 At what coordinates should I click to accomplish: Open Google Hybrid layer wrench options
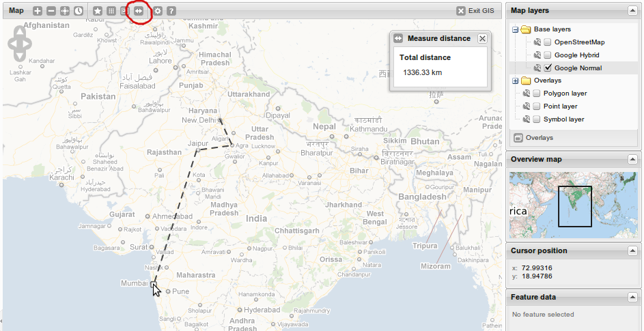click(x=537, y=55)
